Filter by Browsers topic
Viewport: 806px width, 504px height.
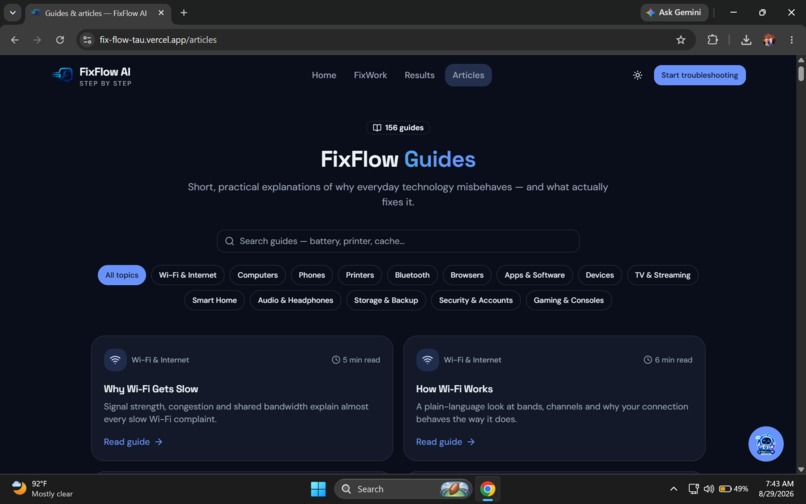point(467,275)
